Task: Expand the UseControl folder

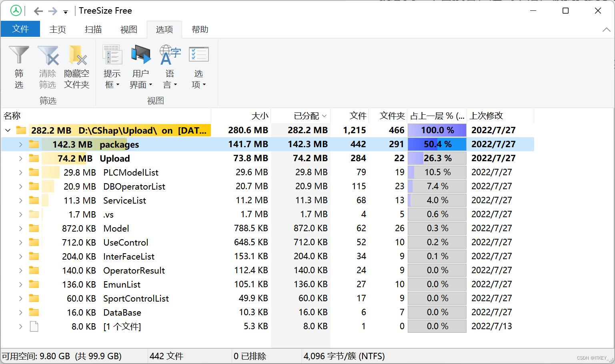Action: point(20,242)
